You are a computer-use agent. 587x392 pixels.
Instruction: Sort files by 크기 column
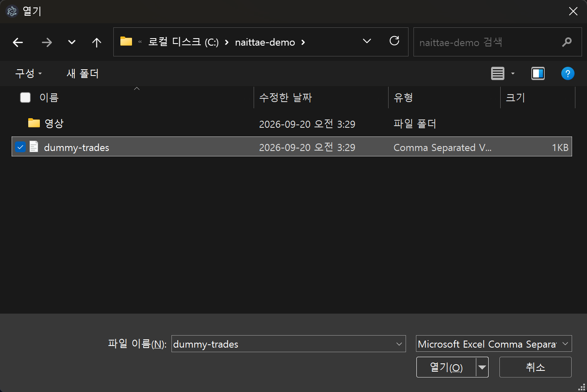pyautogui.click(x=515, y=97)
